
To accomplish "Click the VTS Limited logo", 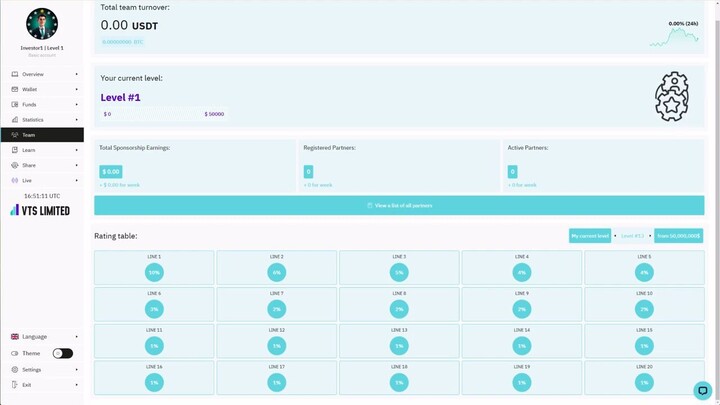I will (x=40, y=211).
